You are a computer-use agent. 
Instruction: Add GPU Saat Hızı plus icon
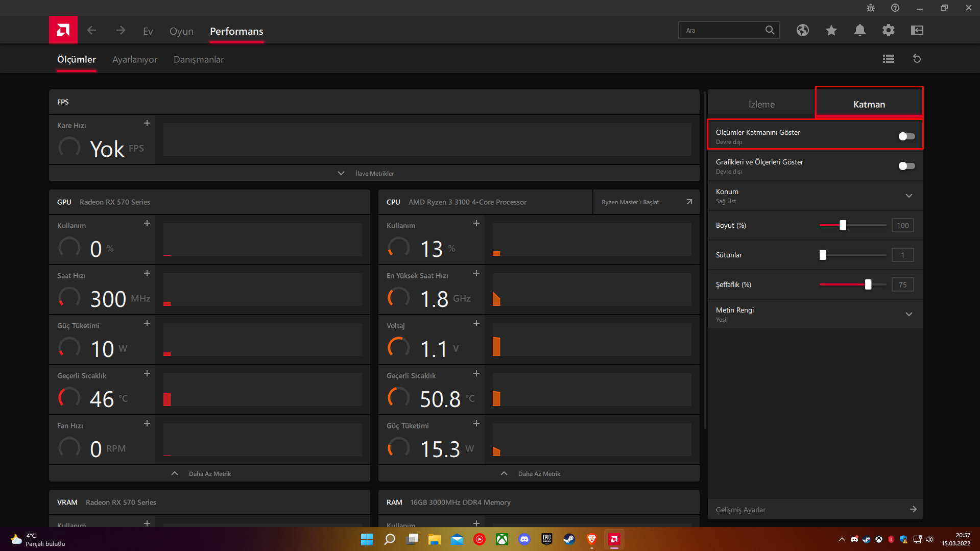point(147,273)
